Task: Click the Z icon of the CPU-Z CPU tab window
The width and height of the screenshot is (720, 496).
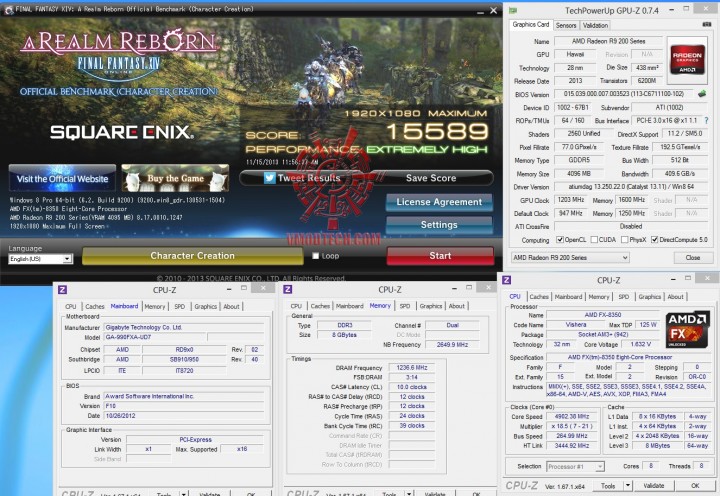Action: [x=507, y=280]
